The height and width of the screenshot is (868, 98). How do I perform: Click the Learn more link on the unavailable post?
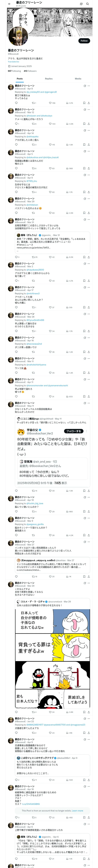77,811
